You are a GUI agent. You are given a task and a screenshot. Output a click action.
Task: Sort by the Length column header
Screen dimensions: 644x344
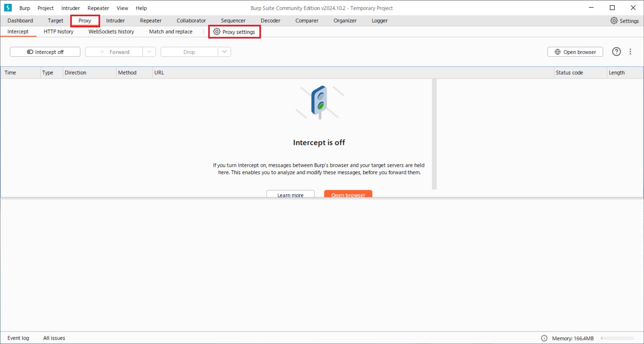(625, 73)
